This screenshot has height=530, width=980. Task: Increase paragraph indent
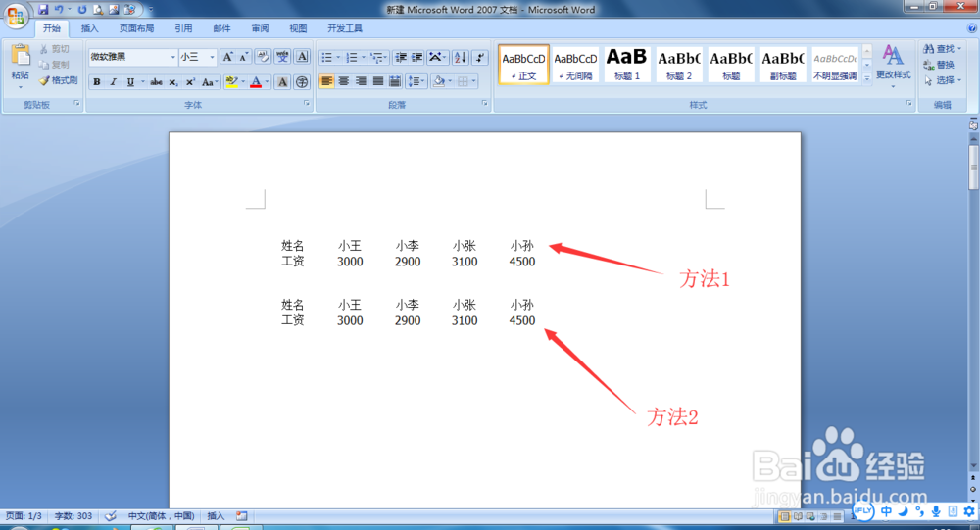click(416, 58)
